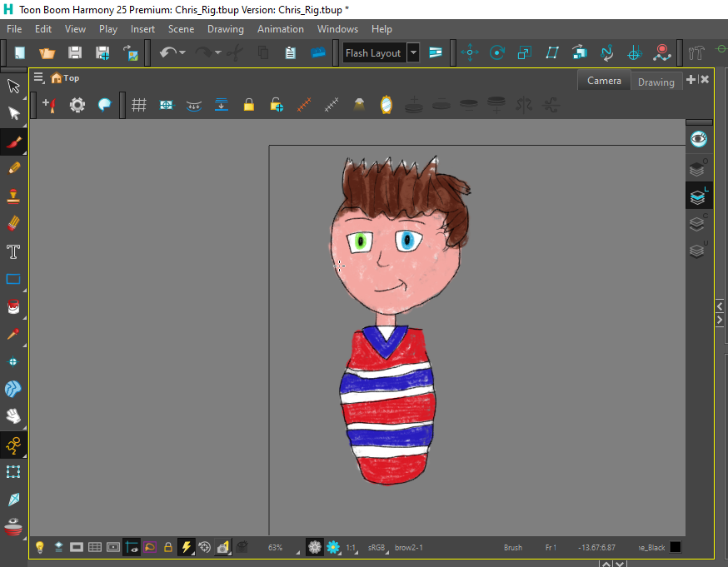Expand the view menu hamburger icon
The image size is (728, 567).
click(x=38, y=77)
